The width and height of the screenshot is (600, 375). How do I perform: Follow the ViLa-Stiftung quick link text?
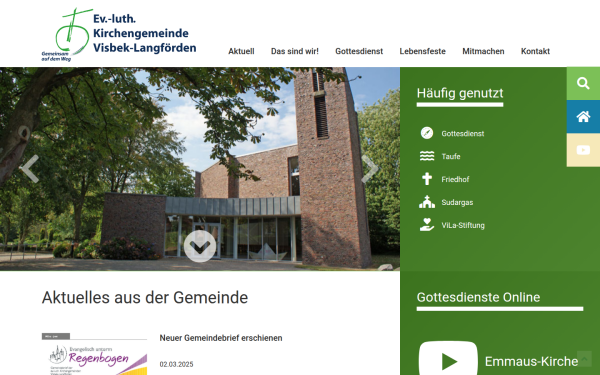coord(463,225)
